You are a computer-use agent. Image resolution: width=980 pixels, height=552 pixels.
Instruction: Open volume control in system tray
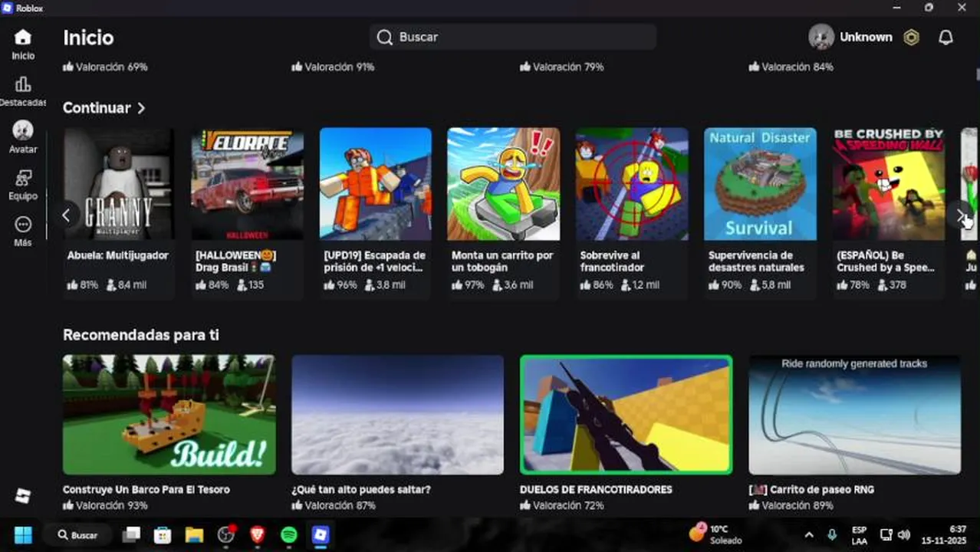click(x=904, y=534)
